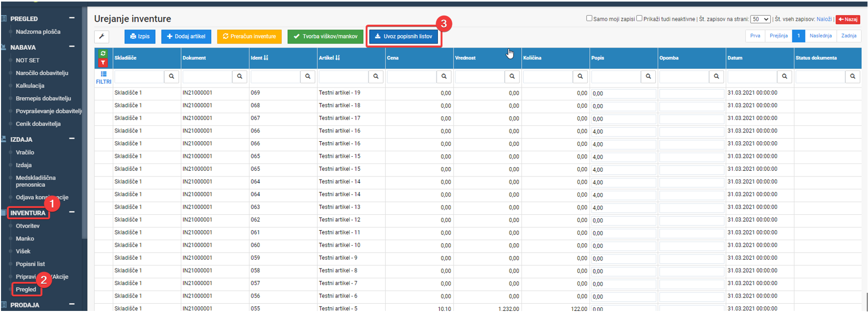Click search icon in Opomba filter
The height and width of the screenshot is (313, 868).
pos(717,77)
